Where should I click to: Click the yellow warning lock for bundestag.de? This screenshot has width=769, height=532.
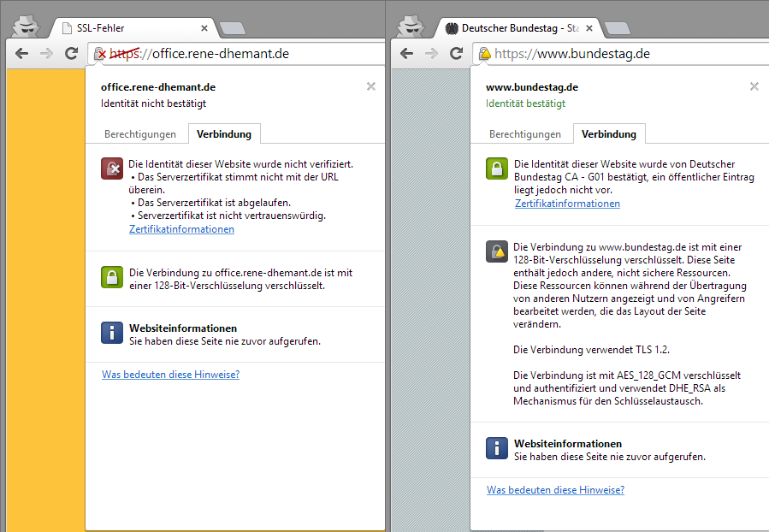(x=485, y=54)
